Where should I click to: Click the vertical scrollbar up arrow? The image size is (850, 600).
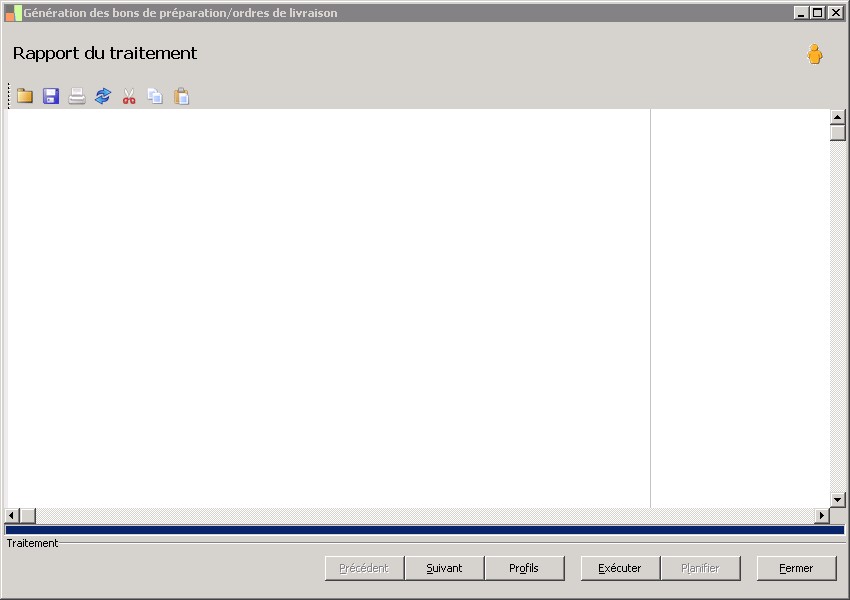[838, 117]
